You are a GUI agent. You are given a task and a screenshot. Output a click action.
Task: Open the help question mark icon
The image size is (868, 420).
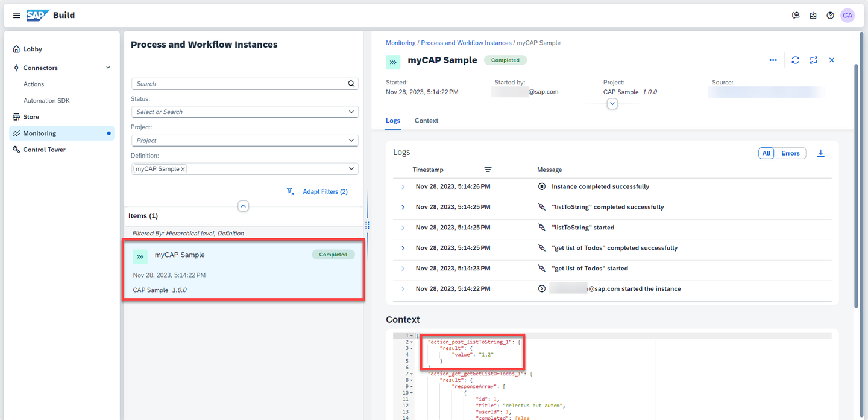(x=830, y=15)
